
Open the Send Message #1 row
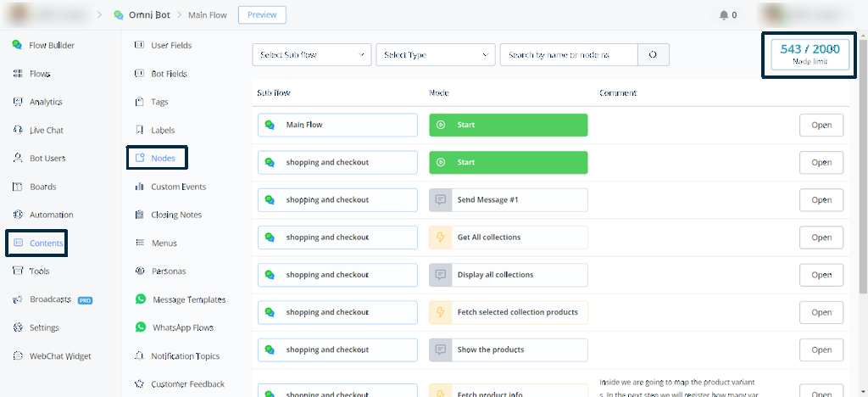click(821, 200)
